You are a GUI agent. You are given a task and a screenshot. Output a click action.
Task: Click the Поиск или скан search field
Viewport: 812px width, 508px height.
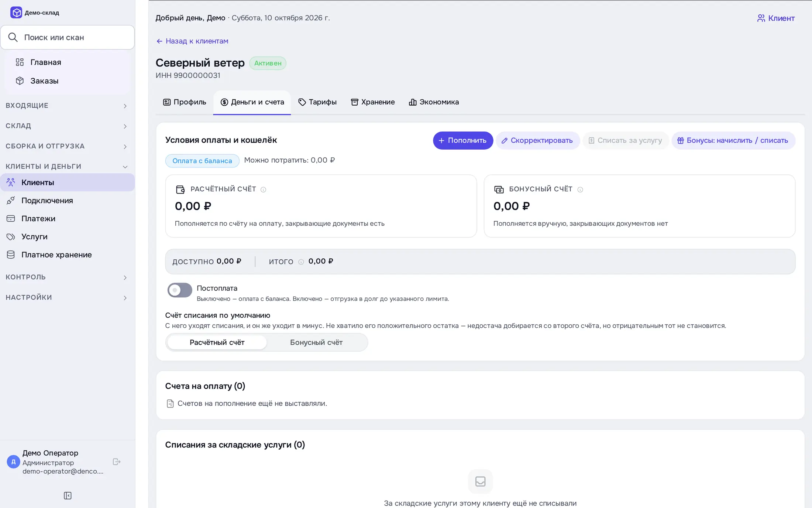point(68,37)
